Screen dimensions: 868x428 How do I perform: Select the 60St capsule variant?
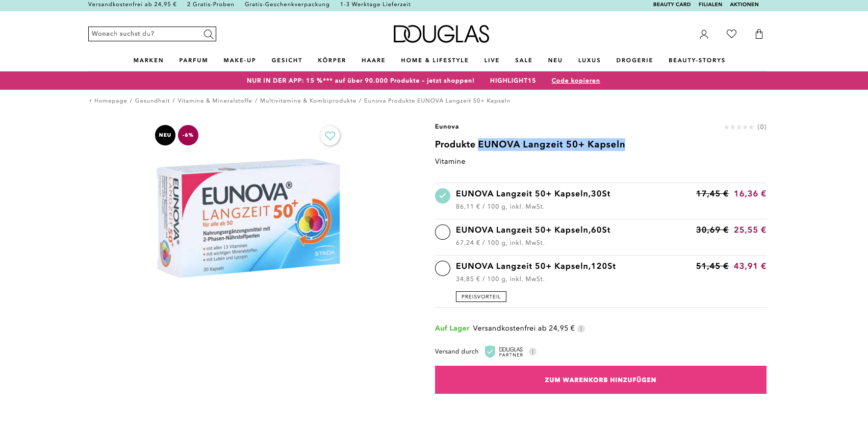click(600, 237)
